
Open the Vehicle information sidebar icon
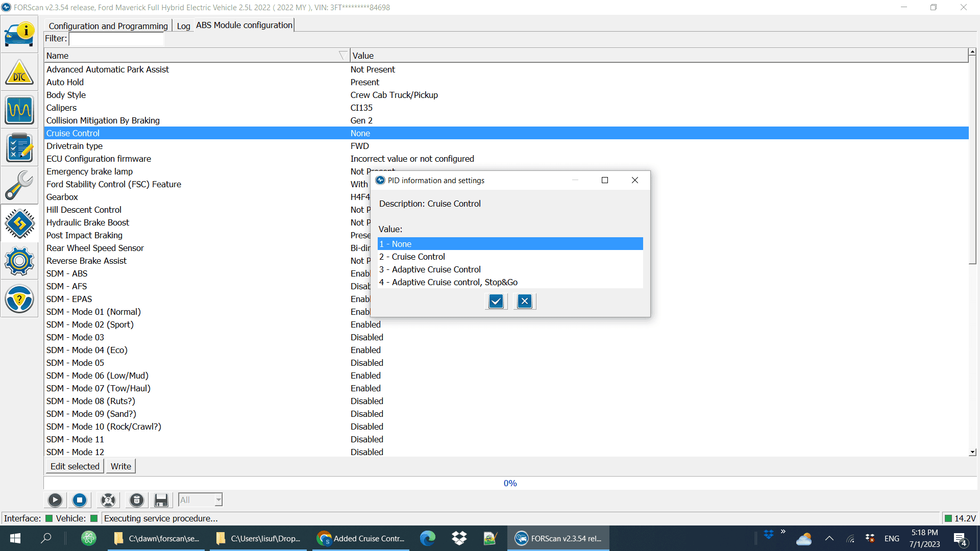coord(19,34)
